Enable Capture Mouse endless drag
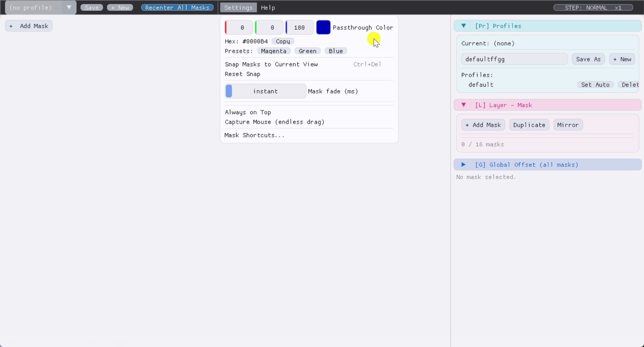644x347 pixels. pyautogui.click(x=274, y=122)
